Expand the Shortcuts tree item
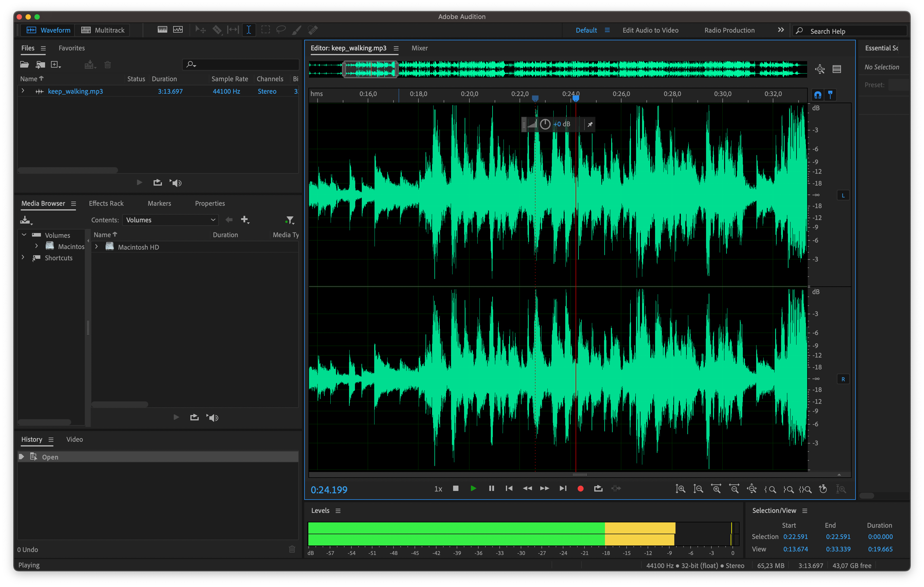Image resolution: width=924 pixels, height=587 pixels. click(x=23, y=257)
